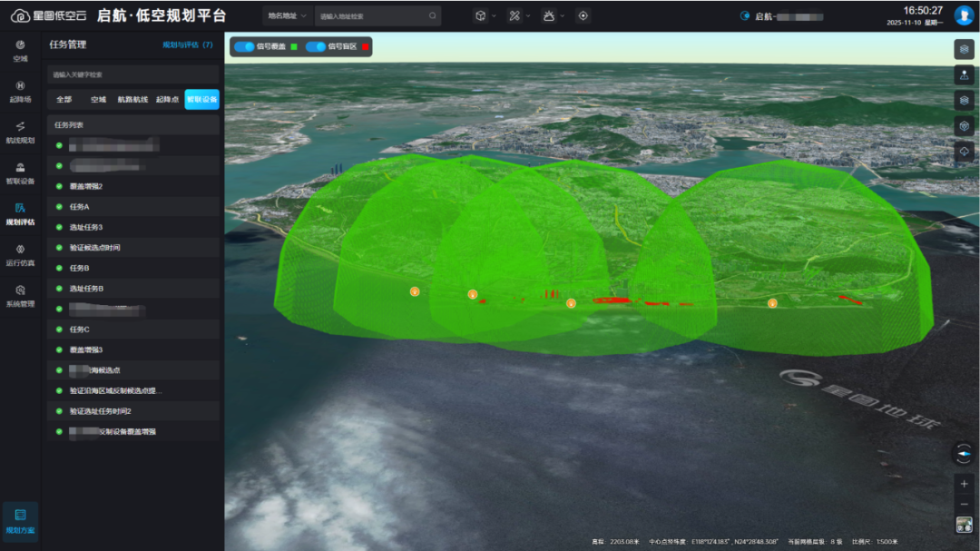Toggle the 信号覆盖 signal coverage switch
The image size is (980, 551).
[243, 46]
